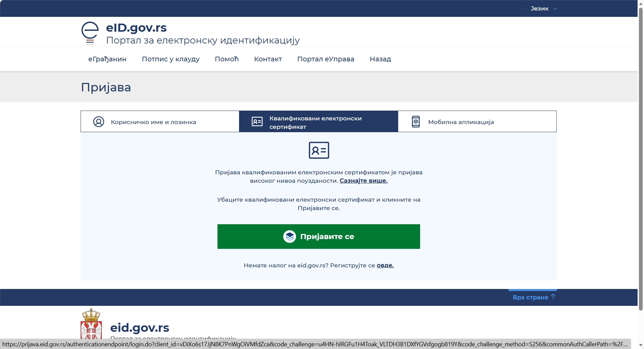
Task: Click the round icon inside the green login button
Action: tap(289, 236)
